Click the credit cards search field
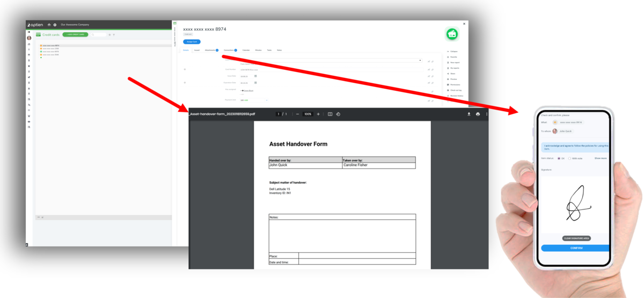The height and width of the screenshot is (298, 644). click(99, 34)
